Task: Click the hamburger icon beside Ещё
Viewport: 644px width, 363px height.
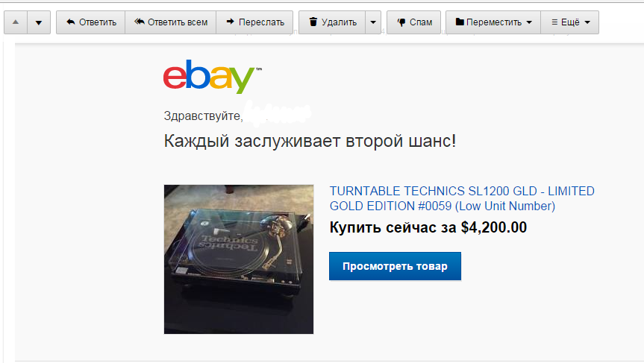Action: [x=554, y=22]
